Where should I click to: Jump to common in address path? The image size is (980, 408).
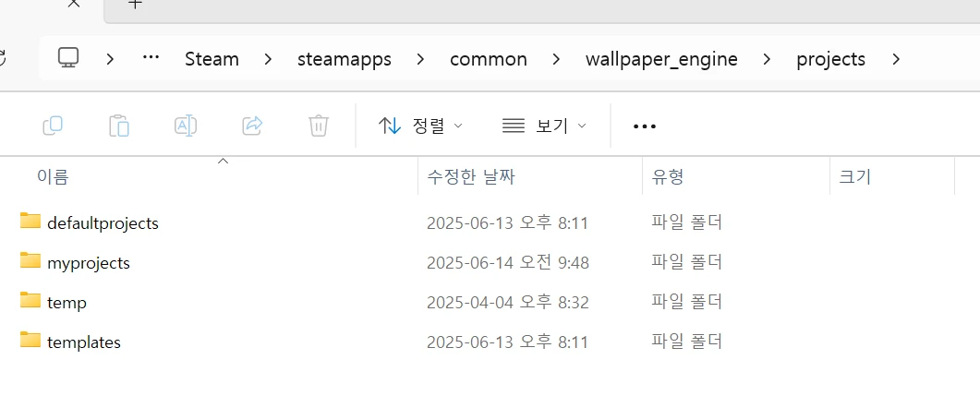488,59
